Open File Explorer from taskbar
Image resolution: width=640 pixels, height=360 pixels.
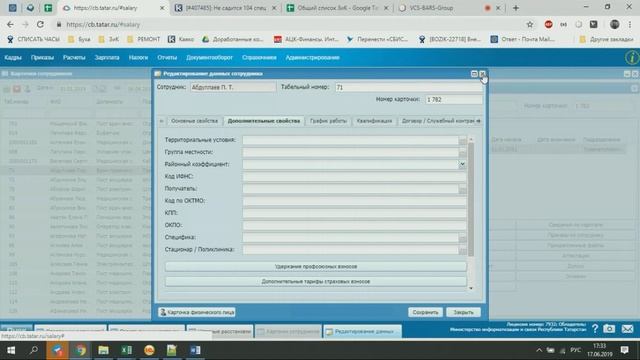[x=103, y=350]
